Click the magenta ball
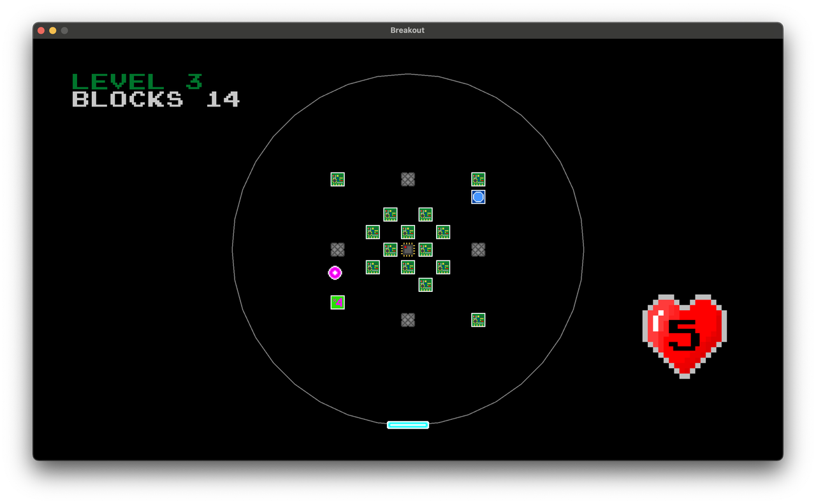The height and width of the screenshot is (504, 816). (335, 273)
